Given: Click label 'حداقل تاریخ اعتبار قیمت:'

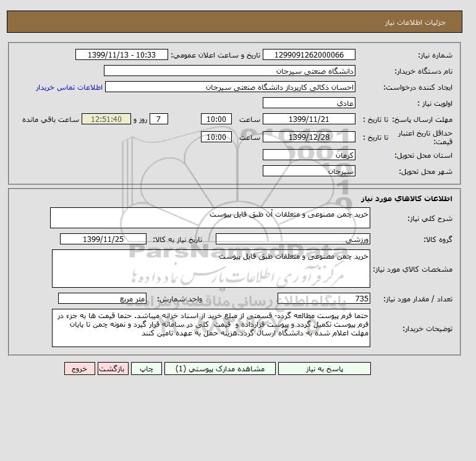Looking at the screenshot, I should [425, 137].
